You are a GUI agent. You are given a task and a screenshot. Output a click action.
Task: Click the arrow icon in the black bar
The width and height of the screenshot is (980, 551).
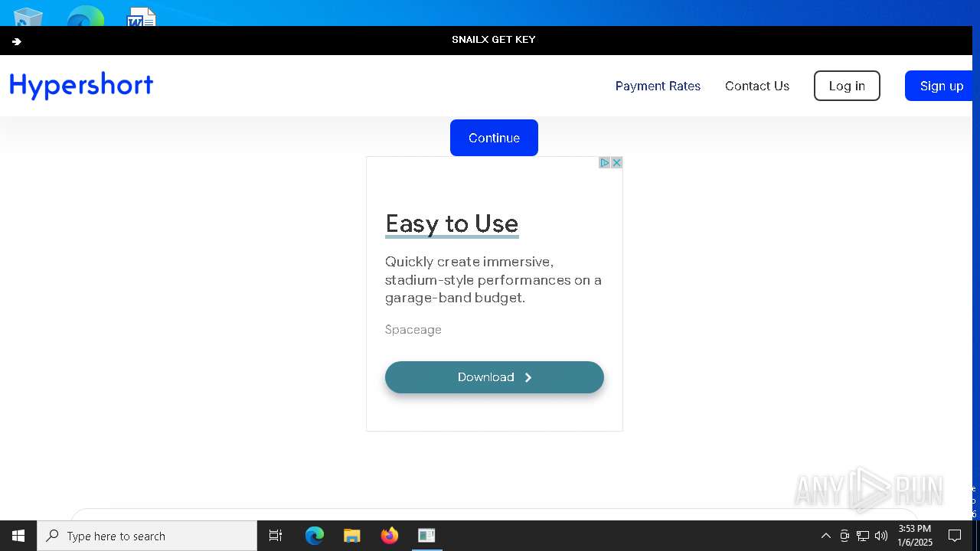[17, 41]
